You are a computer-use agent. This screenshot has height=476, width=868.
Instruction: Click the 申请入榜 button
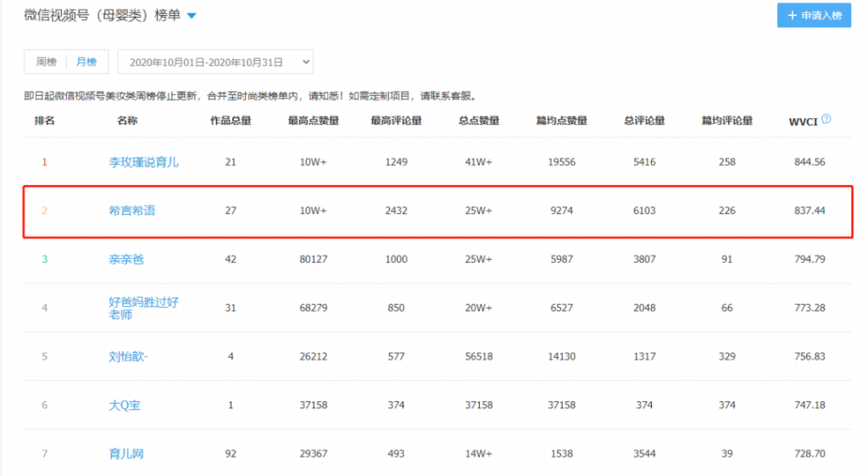point(814,16)
